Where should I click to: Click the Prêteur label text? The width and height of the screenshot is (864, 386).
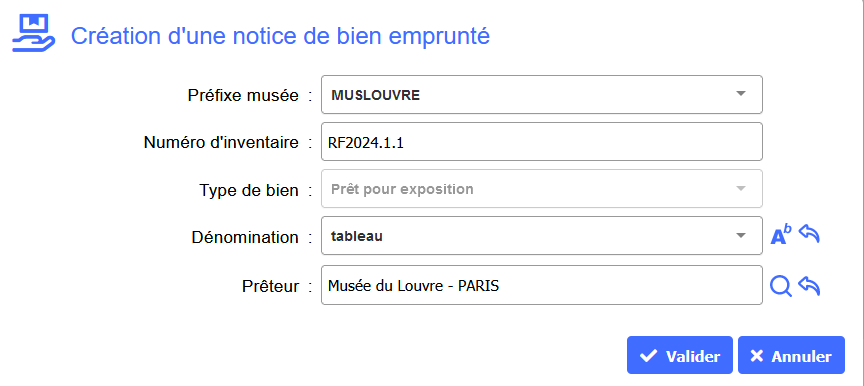click(x=271, y=286)
